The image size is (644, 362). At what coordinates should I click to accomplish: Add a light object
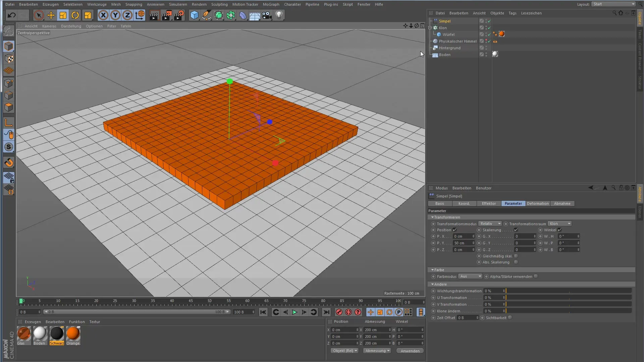[x=279, y=15]
